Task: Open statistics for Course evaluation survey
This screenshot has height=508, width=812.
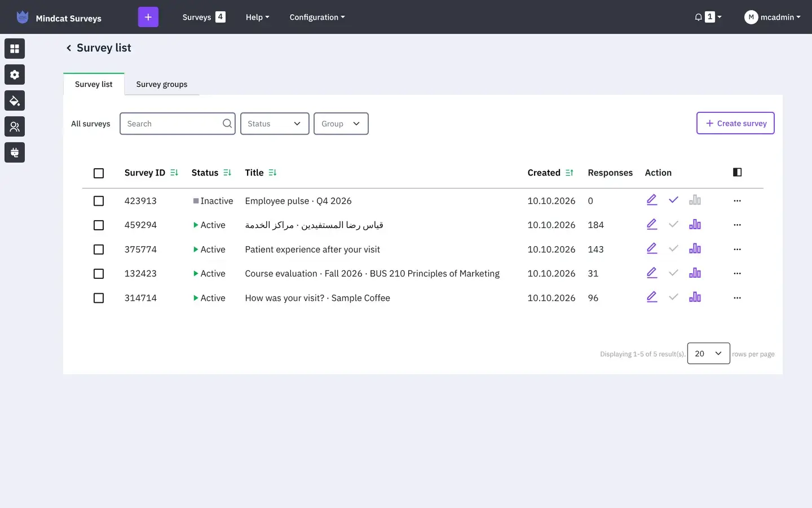Action: tap(695, 273)
